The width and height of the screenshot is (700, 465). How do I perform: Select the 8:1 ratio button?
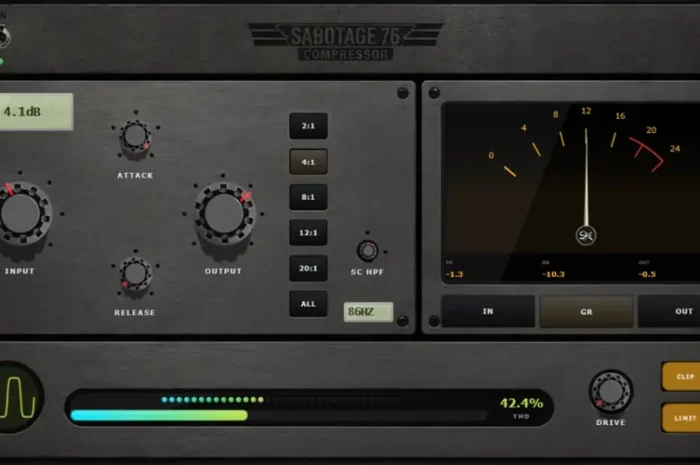point(308,197)
